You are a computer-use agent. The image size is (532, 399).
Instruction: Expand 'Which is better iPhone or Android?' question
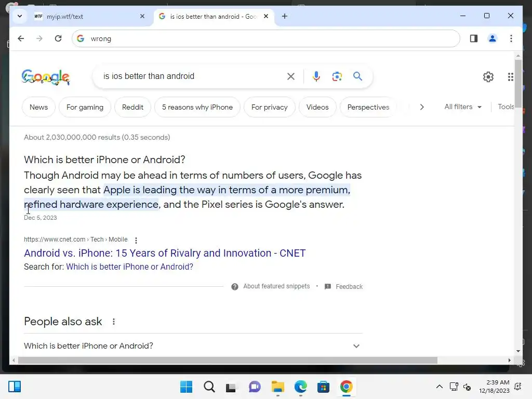point(193,345)
